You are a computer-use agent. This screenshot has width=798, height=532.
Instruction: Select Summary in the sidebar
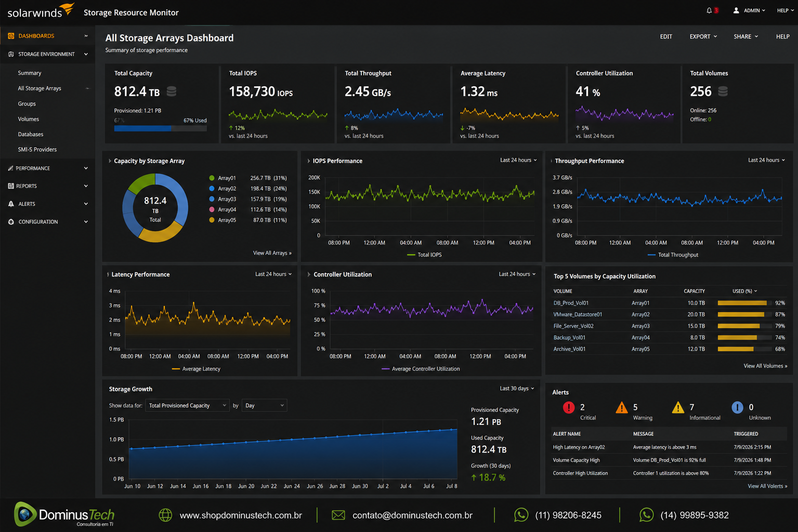tap(30, 73)
